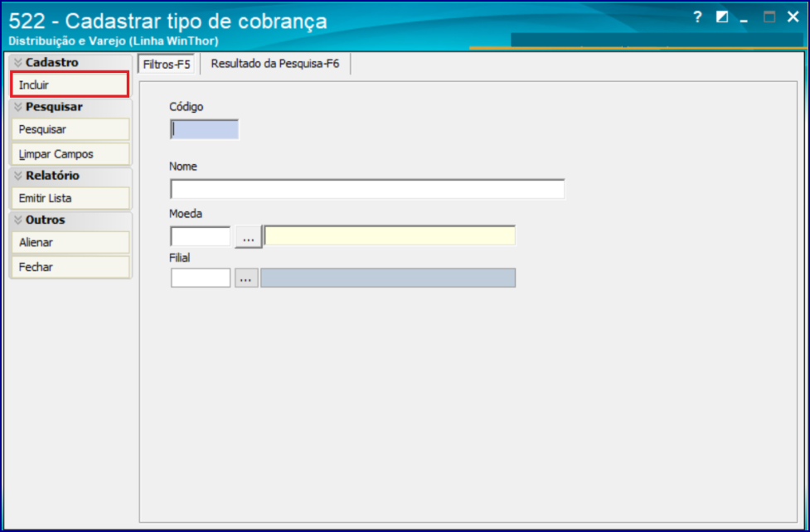Switch to the Filtros-F5 tab

pyautogui.click(x=167, y=65)
